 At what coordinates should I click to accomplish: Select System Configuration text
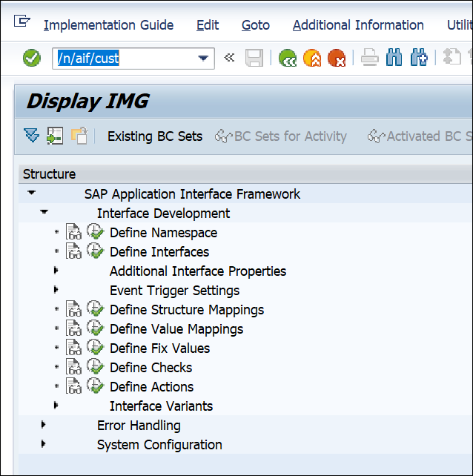159,445
